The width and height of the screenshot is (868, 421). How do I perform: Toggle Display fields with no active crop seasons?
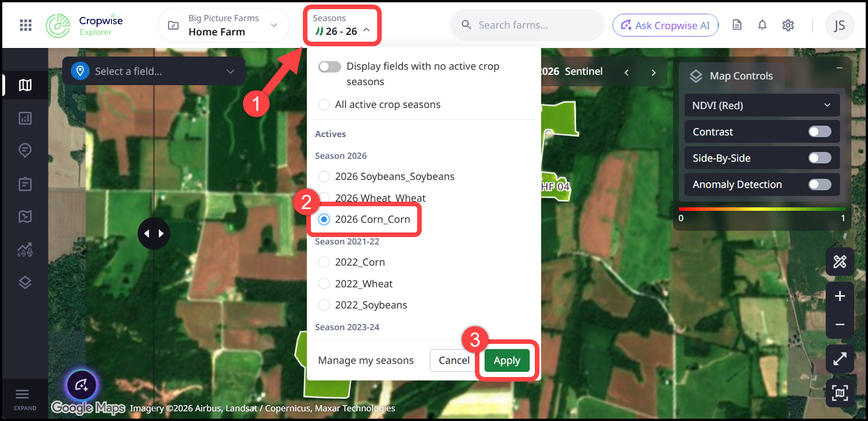coord(330,66)
